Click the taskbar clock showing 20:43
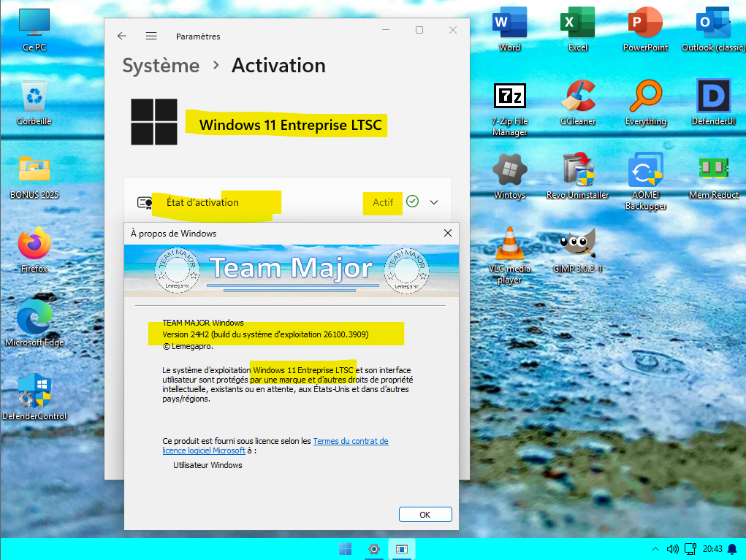This screenshot has height=560, width=746. [x=712, y=549]
